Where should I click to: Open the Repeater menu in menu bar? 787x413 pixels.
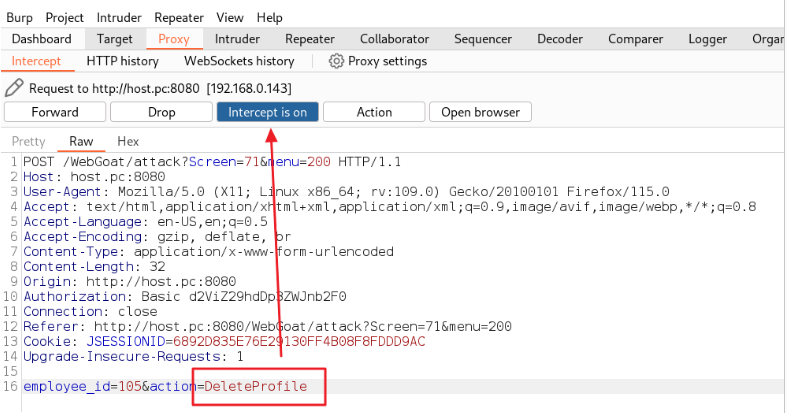(179, 18)
